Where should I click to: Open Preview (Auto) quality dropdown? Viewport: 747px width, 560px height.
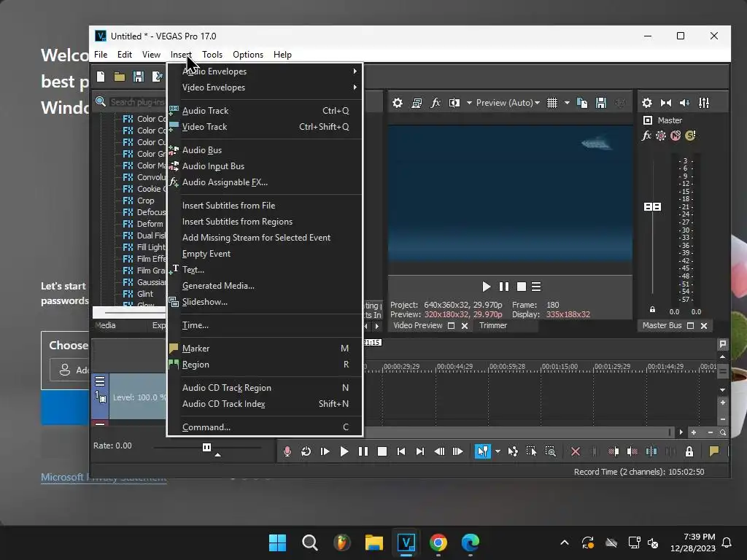(508, 103)
